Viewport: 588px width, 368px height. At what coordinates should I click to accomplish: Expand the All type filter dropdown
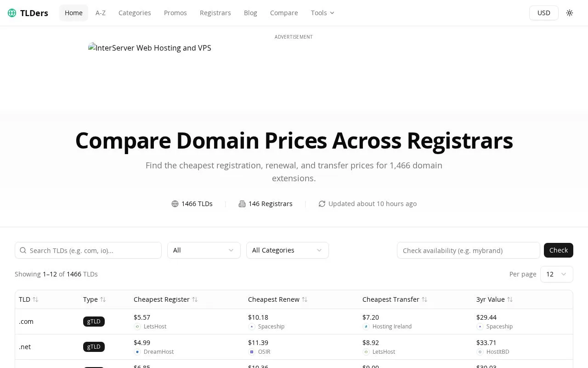tap(204, 250)
